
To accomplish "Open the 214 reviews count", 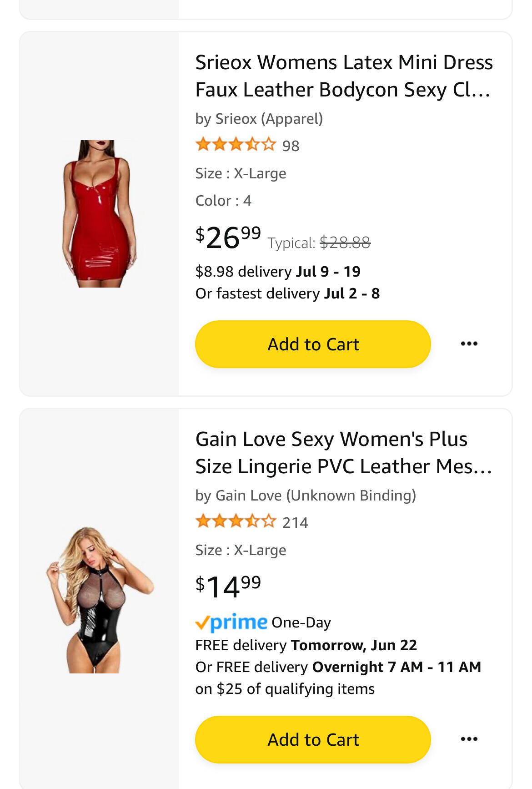I will (295, 523).
